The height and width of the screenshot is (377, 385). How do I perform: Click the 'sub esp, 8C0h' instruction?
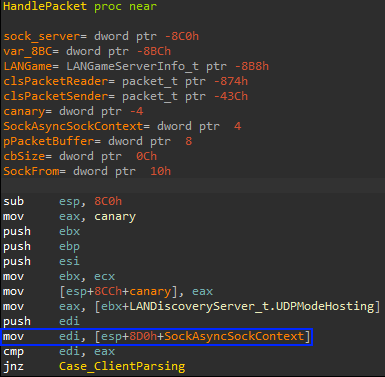[x=63, y=201]
